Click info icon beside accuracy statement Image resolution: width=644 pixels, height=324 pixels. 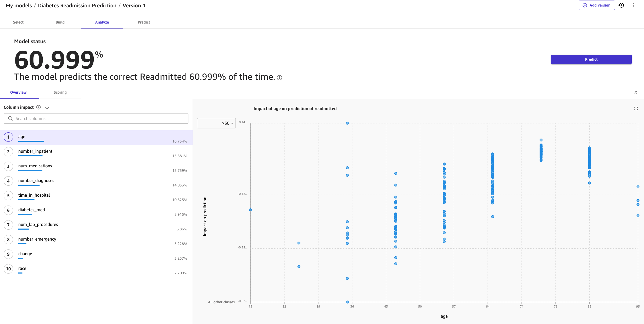[x=279, y=78]
